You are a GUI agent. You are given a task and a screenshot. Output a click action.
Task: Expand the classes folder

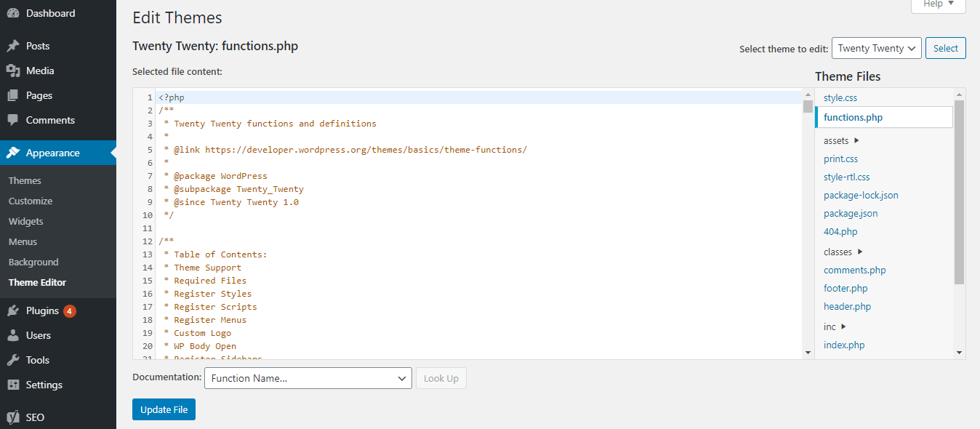843,252
